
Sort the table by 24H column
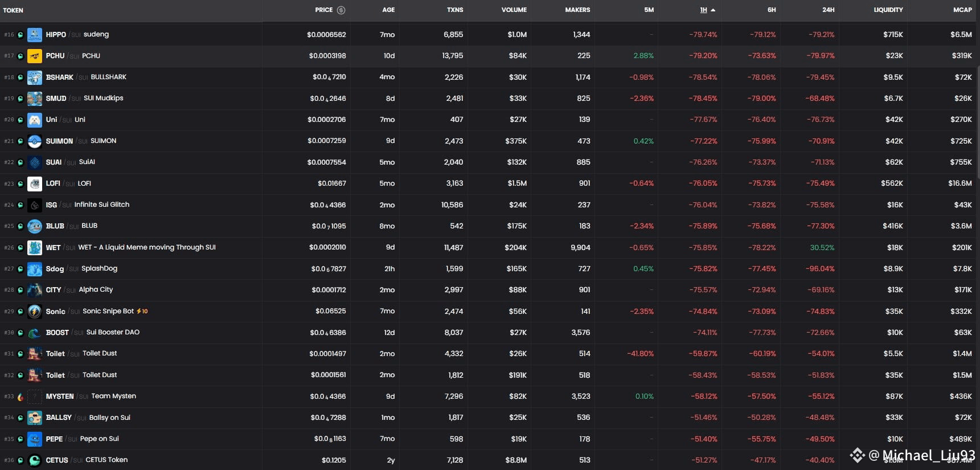[x=829, y=10]
